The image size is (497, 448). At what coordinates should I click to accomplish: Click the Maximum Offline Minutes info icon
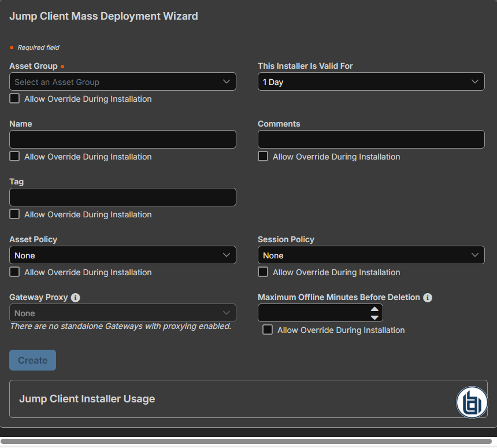428,297
